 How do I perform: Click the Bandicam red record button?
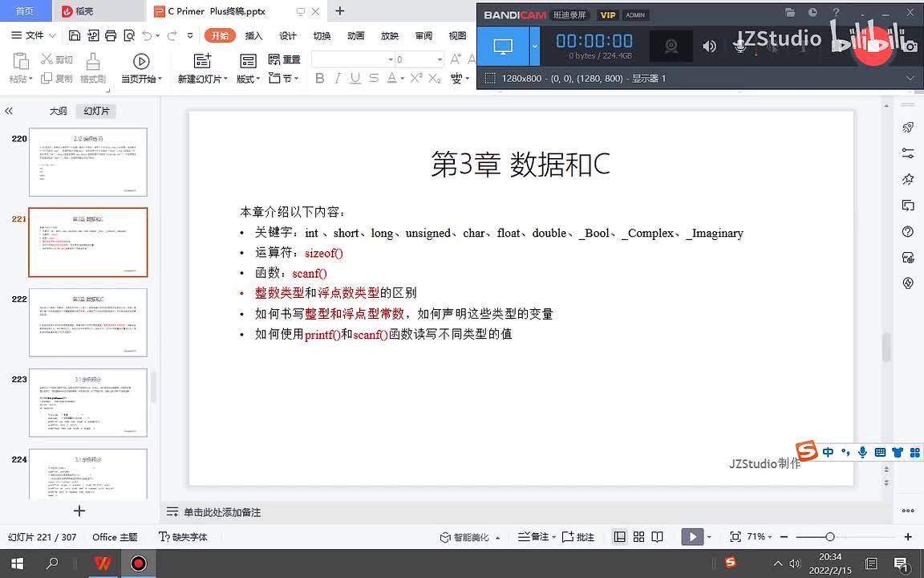point(873,46)
